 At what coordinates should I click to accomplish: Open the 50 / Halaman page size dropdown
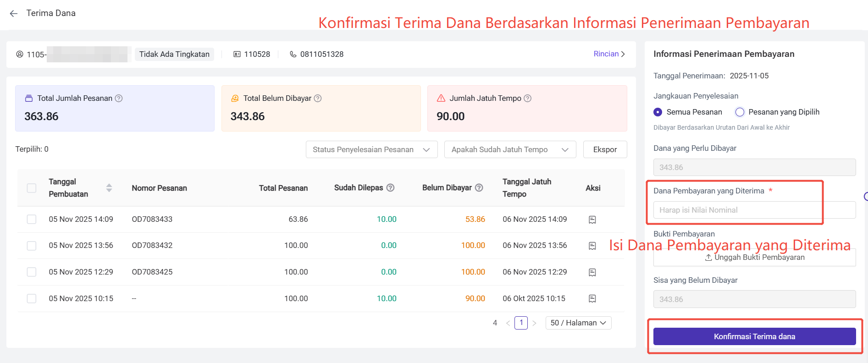[578, 323]
